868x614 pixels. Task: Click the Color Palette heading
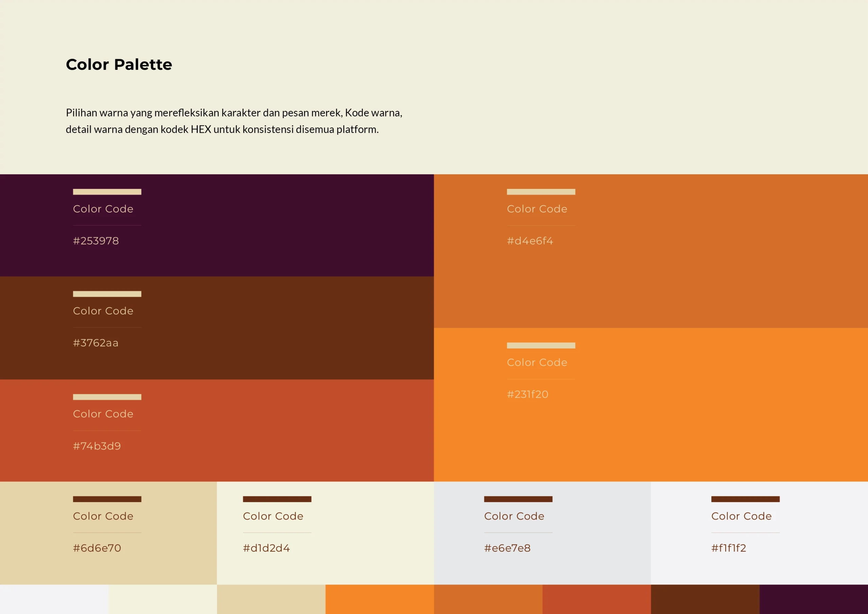(119, 65)
